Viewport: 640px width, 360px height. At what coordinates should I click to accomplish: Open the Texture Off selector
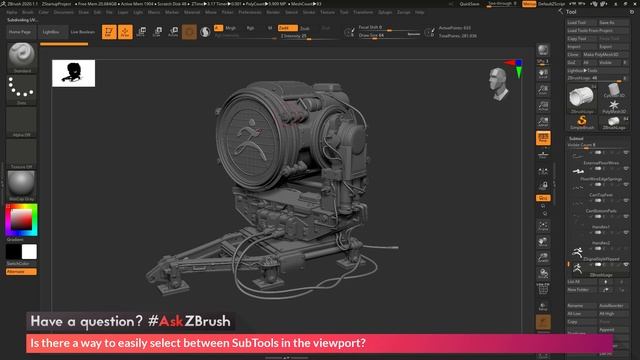(x=22, y=154)
